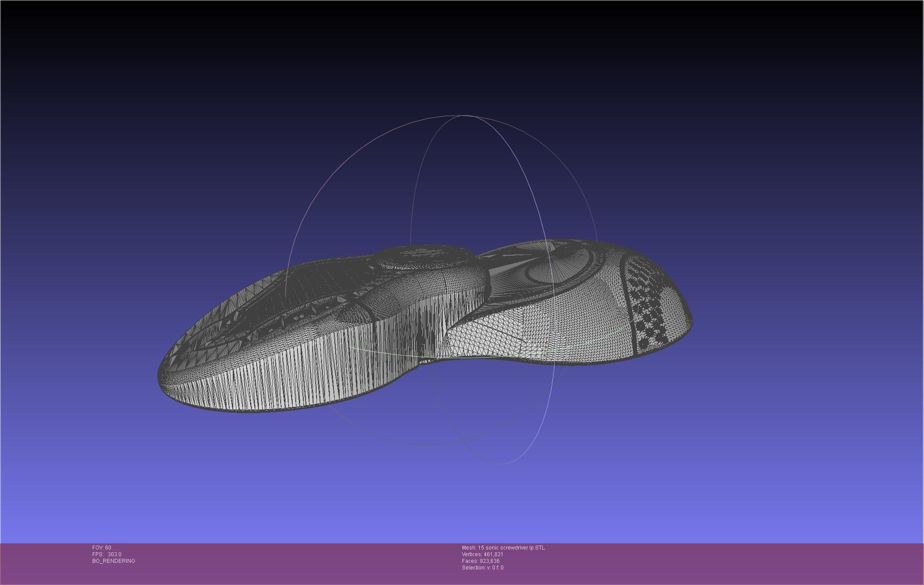The height and width of the screenshot is (585, 924).
Task: Click the FOV: 60 status text
Action: 102,548
